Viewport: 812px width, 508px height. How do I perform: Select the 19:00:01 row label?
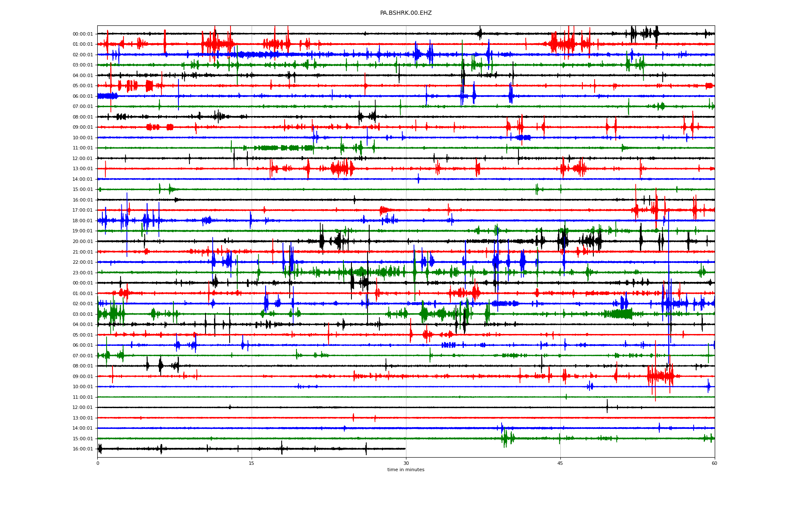[x=82, y=231]
